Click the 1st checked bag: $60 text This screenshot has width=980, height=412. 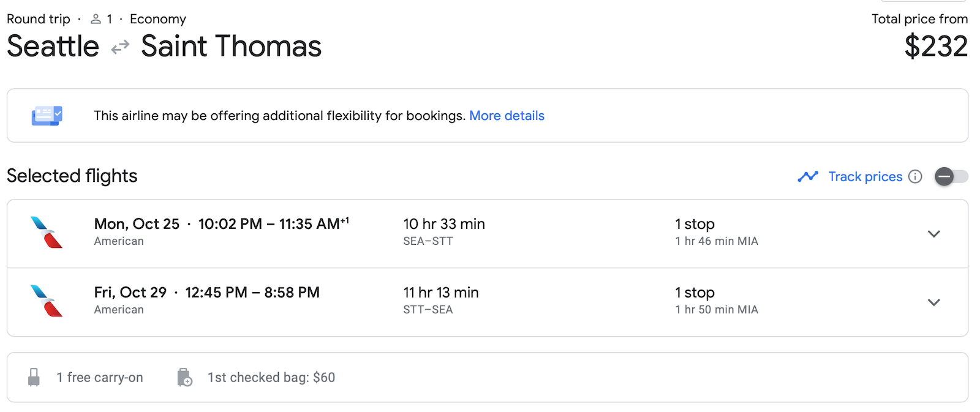pyautogui.click(x=271, y=378)
